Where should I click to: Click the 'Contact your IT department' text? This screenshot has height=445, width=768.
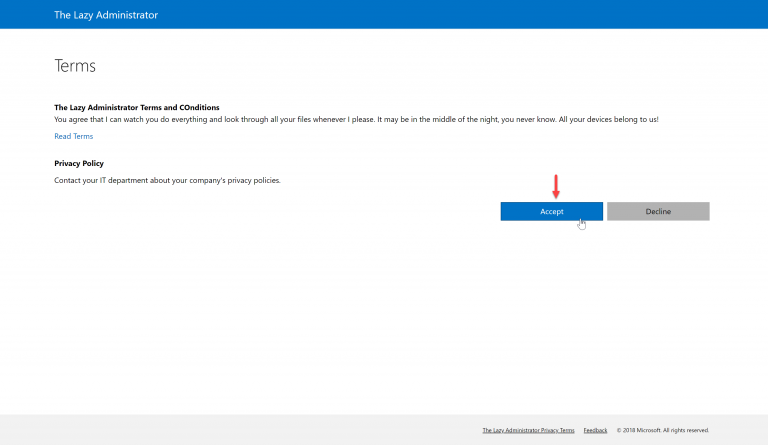pyautogui.click(x=168, y=181)
